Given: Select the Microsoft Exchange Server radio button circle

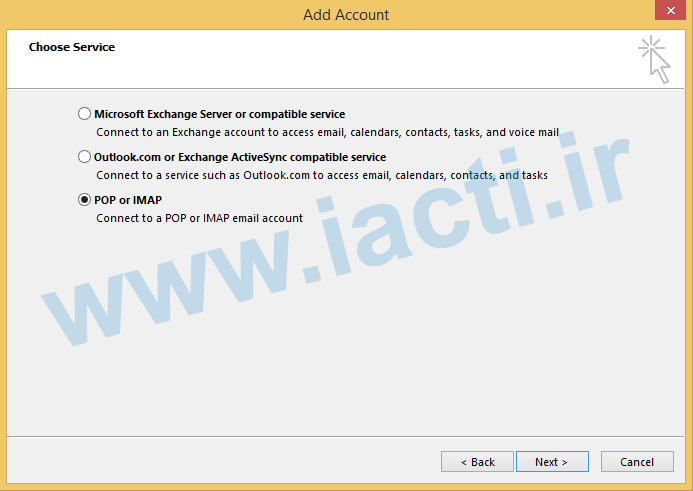Looking at the screenshot, I should (x=84, y=114).
